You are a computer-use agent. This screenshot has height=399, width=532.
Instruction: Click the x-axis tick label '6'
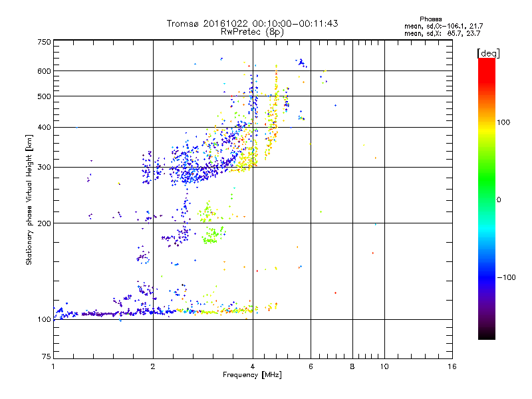[311, 366]
